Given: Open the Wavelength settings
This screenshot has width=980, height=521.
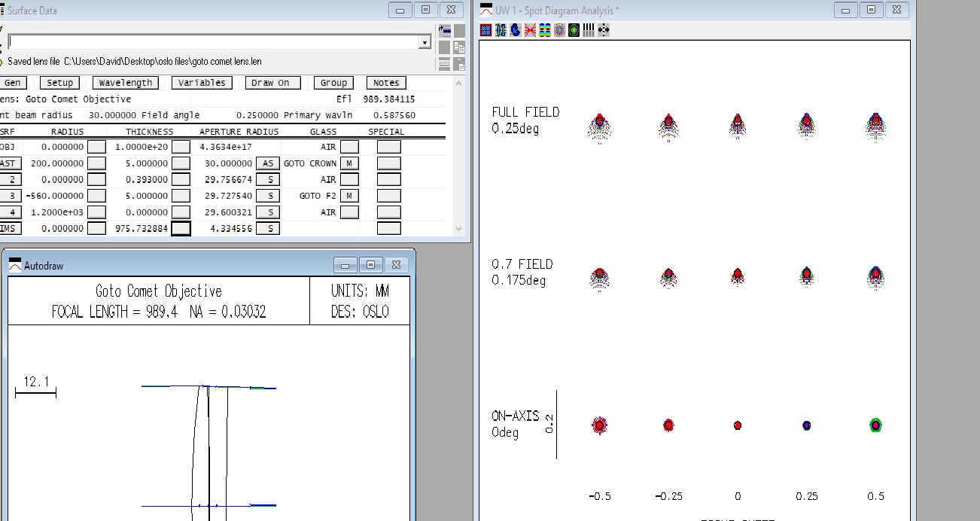Looking at the screenshot, I should pos(126,83).
